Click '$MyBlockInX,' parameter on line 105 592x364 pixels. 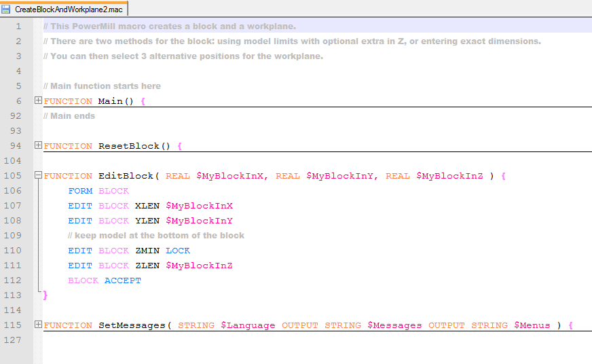click(232, 176)
